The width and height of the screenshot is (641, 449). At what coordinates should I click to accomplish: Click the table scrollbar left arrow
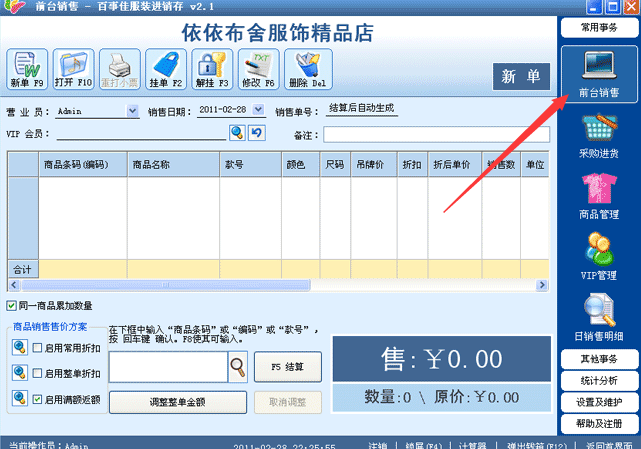14,285
